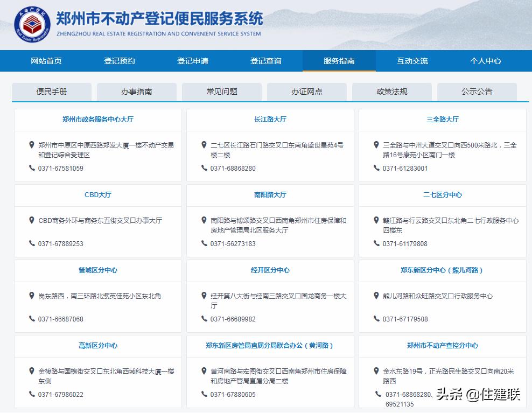Image resolution: width=532 pixels, height=413 pixels.
Task: Go to 网站首页 in the navigation bar
Action: pos(46,61)
